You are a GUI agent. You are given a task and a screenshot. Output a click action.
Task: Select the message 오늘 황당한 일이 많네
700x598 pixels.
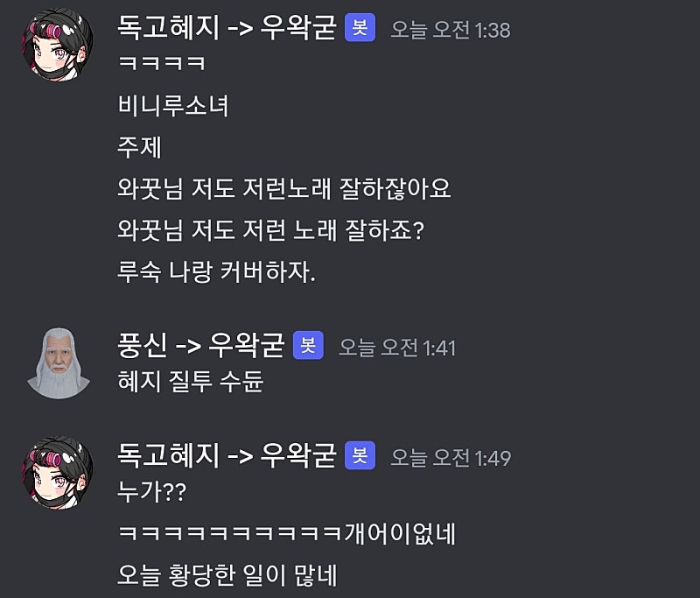click(227, 574)
